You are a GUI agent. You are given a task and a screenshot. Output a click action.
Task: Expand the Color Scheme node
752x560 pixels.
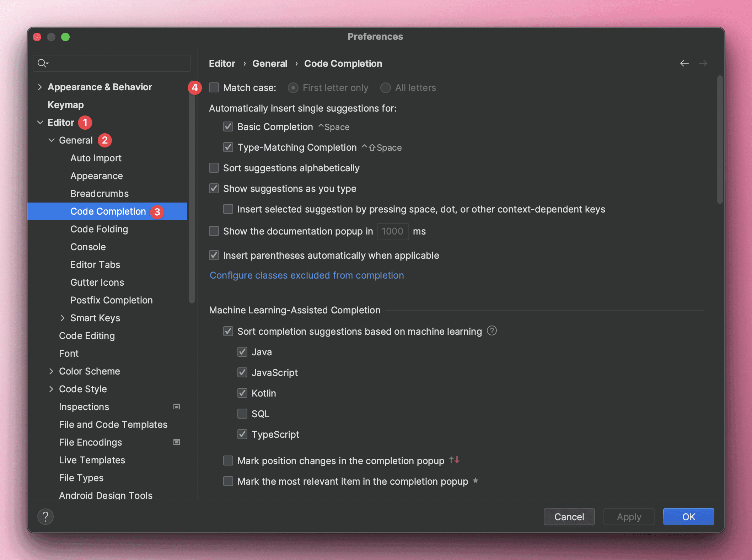[x=51, y=371]
